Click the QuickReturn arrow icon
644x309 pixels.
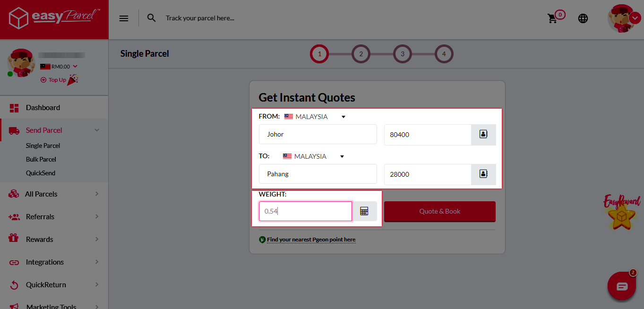(14, 285)
